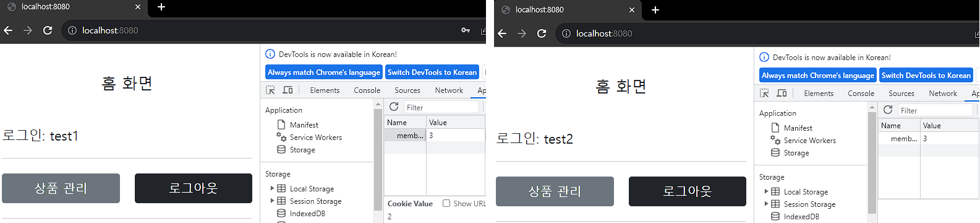Click Switch DevTools to Korean in left DevTools

pos(432,72)
